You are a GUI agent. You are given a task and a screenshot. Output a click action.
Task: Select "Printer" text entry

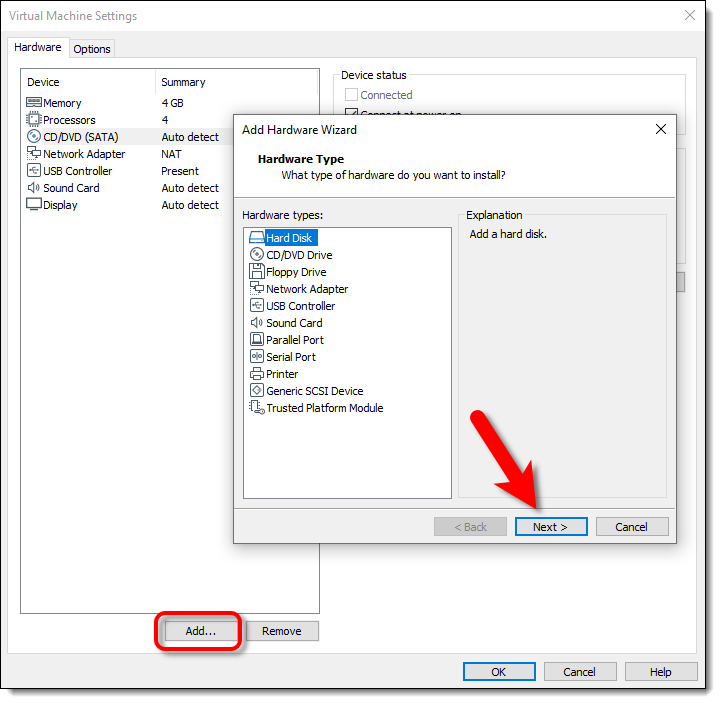pyautogui.click(x=282, y=374)
